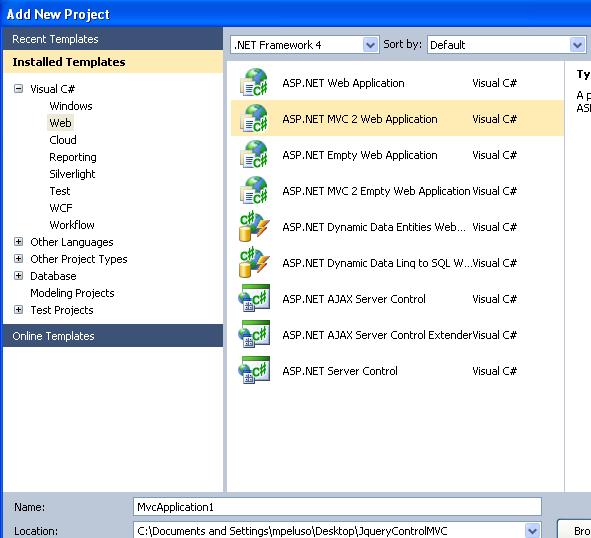Select the ASP.NET Empty Web Application name
Image resolution: width=591 pixels, height=538 pixels.
coord(360,155)
